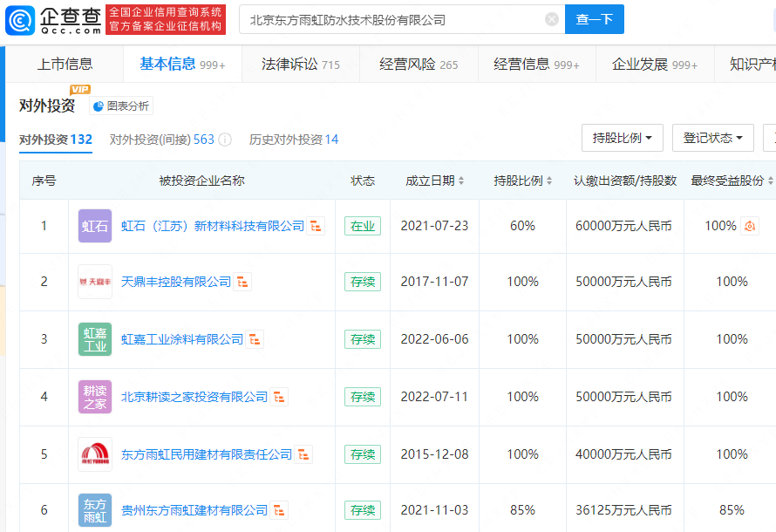
Task: Open link 天鼎丰控股有限公司
Action: pos(175,282)
